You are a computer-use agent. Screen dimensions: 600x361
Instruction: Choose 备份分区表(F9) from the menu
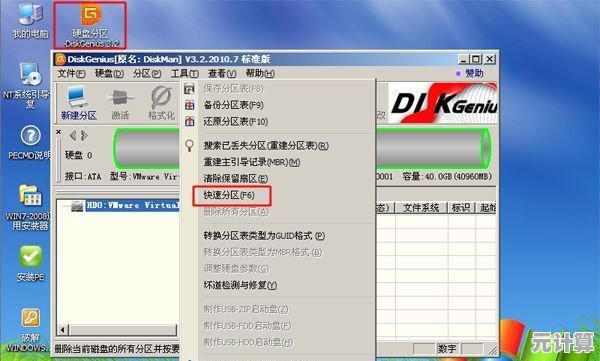coord(279,105)
